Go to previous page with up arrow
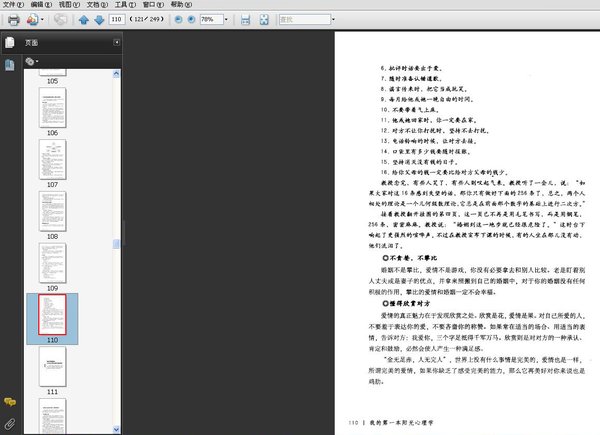Screen dimensions: 600x435 83,20
